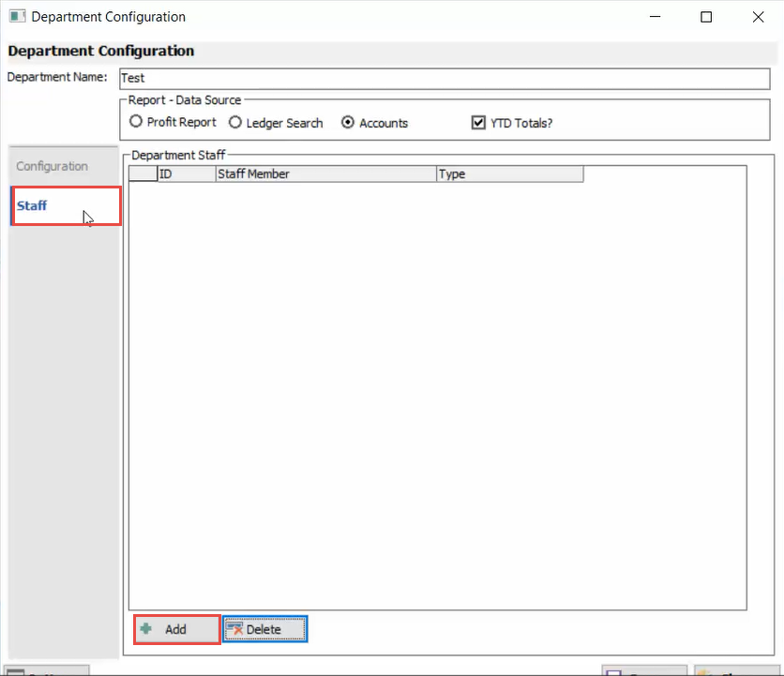Click the partially visible bottom-left button
This screenshot has height=676, width=784.
47,670
